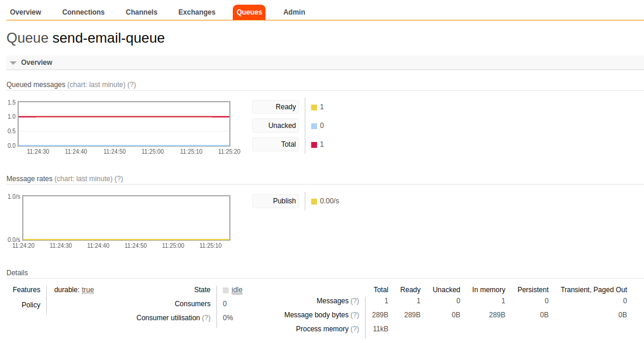Image resolution: width=644 pixels, height=343 pixels.
Task: Show help for Consumer utilisation
Action: (206, 318)
